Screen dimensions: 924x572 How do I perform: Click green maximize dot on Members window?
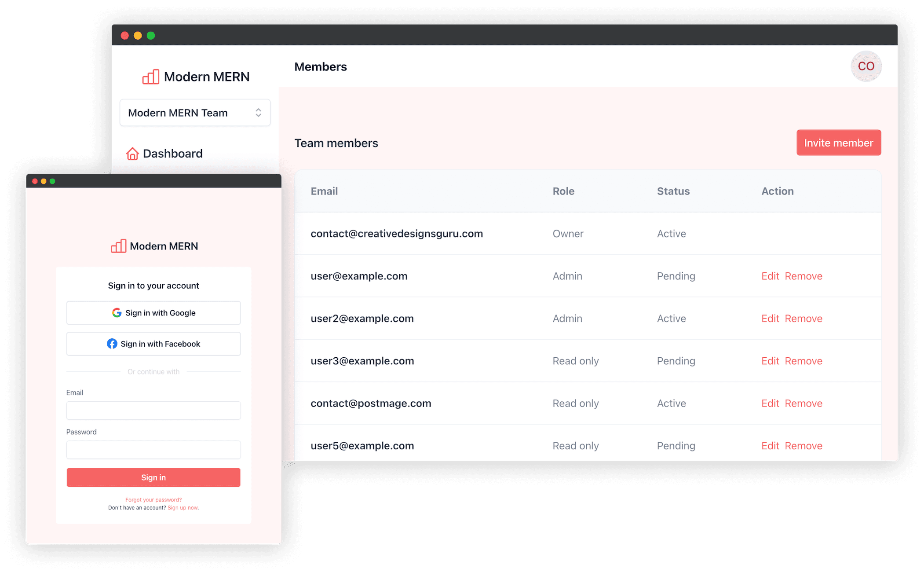pos(151,36)
